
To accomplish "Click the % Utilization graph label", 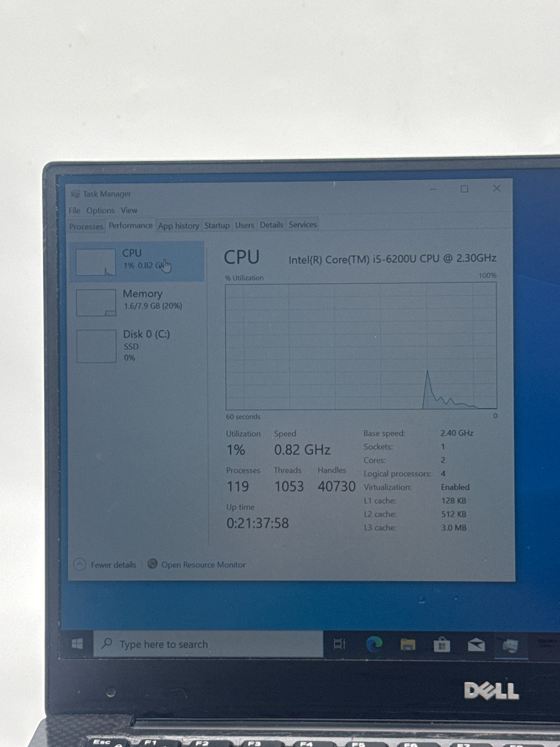I will (x=244, y=278).
